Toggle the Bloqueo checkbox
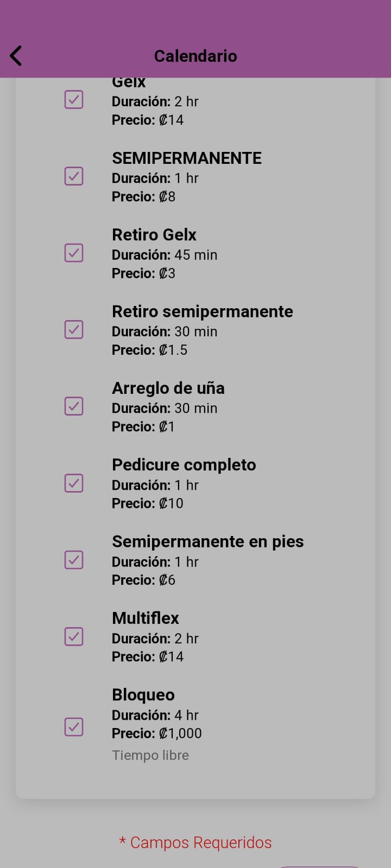The height and width of the screenshot is (868, 391). pyautogui.click(x=74, y=727)
